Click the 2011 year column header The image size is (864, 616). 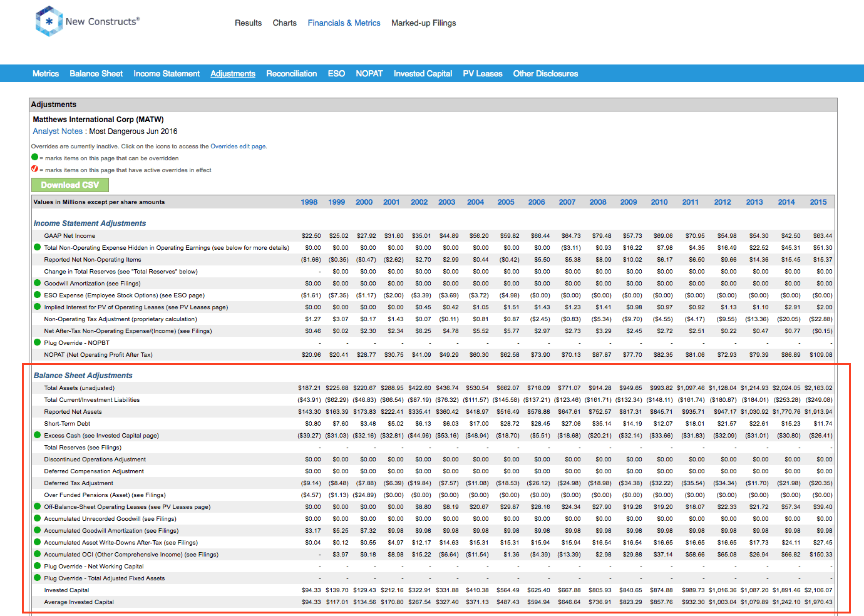coord(691,202)
